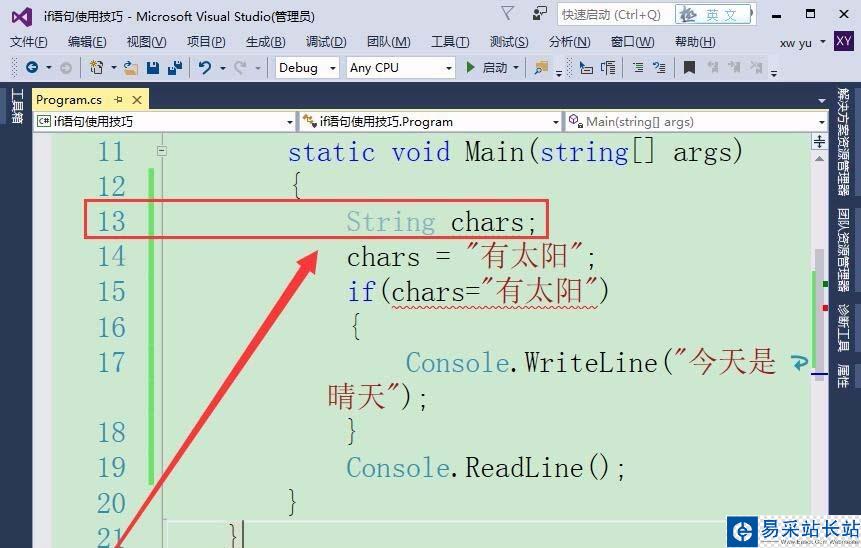
Task: Click the notifications flag icon
Action: point(507,14)
